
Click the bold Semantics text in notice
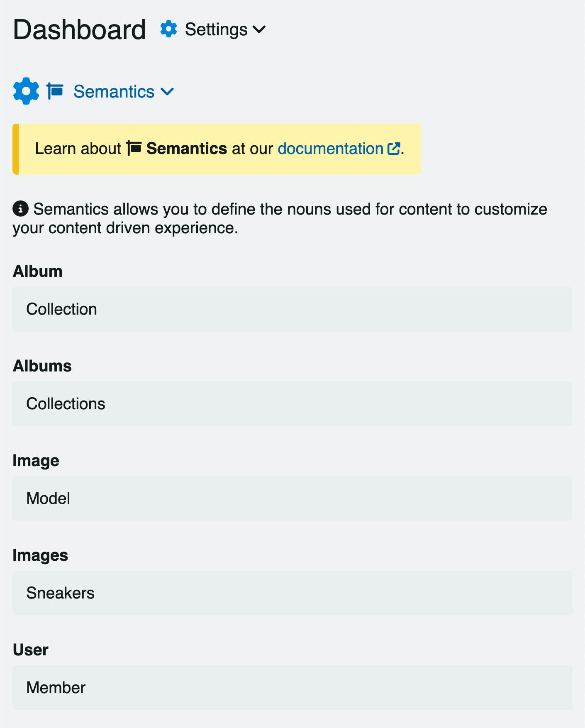point(187,149)
